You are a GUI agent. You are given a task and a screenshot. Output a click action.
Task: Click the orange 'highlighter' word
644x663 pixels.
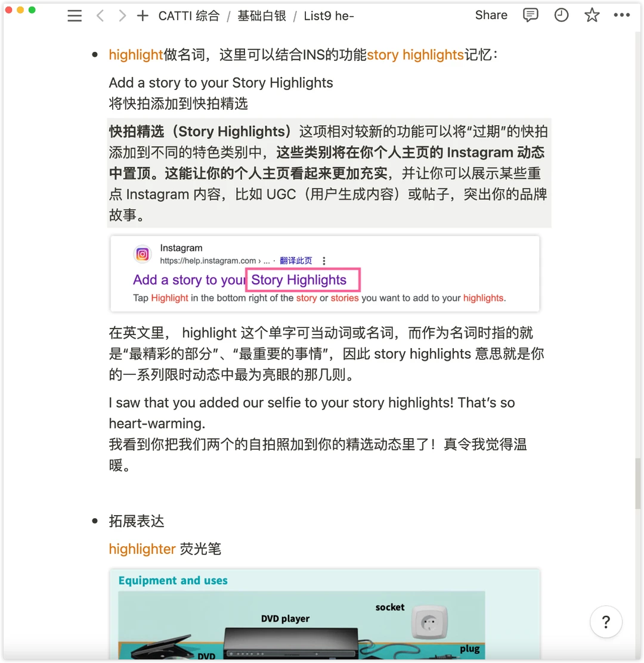tap(142, 549)
